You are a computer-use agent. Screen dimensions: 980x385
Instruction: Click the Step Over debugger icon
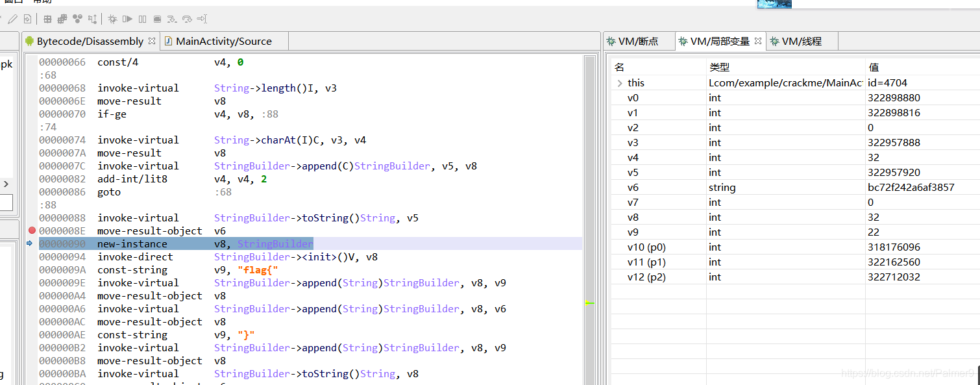pyautogui.click(x=187, y=19)
